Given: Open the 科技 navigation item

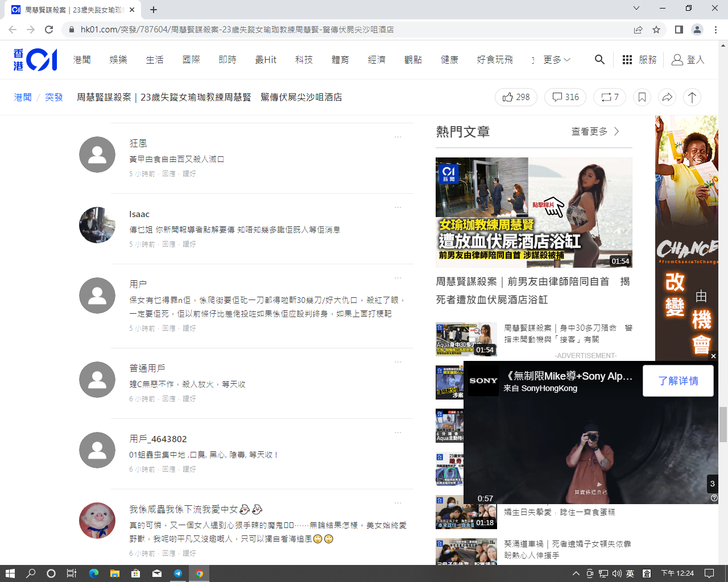Looking at the screenshot, I should point(304,60).
